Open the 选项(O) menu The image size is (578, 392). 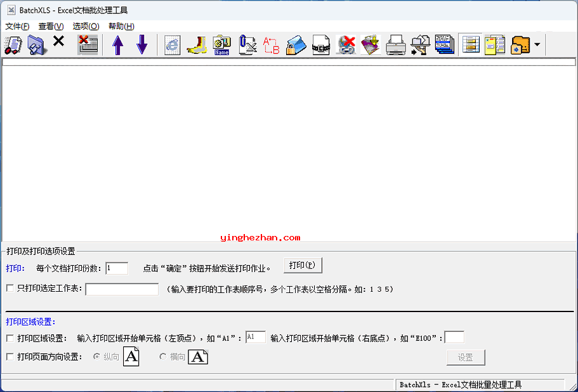(x=86, y=26)
